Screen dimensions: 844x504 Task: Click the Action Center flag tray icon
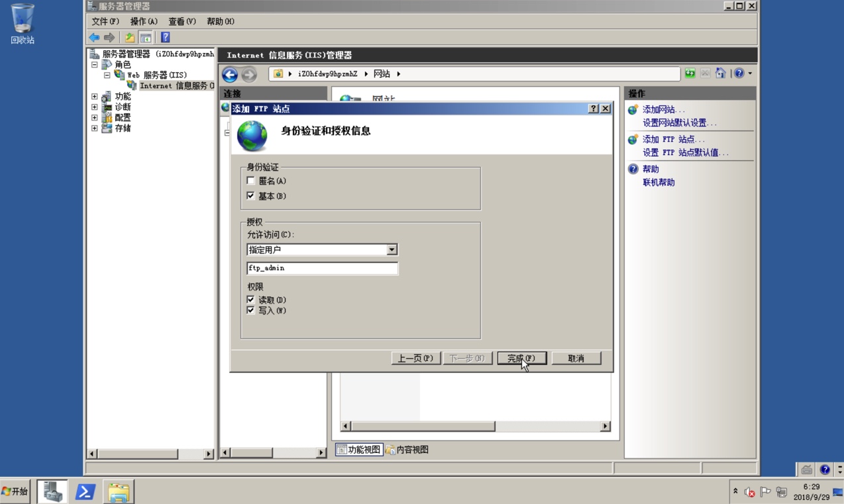[x=766, y=492]
